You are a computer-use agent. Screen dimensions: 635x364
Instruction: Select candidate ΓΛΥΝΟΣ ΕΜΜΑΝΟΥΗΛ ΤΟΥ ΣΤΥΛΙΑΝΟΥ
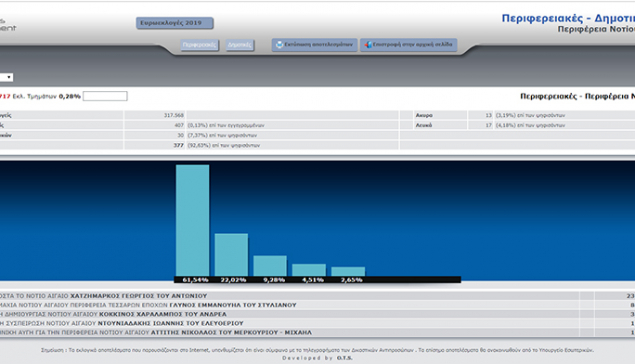click(233, 305)
